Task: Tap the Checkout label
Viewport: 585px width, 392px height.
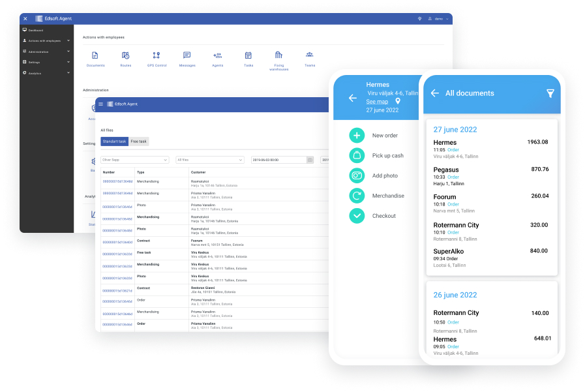Action: (384, 216)
